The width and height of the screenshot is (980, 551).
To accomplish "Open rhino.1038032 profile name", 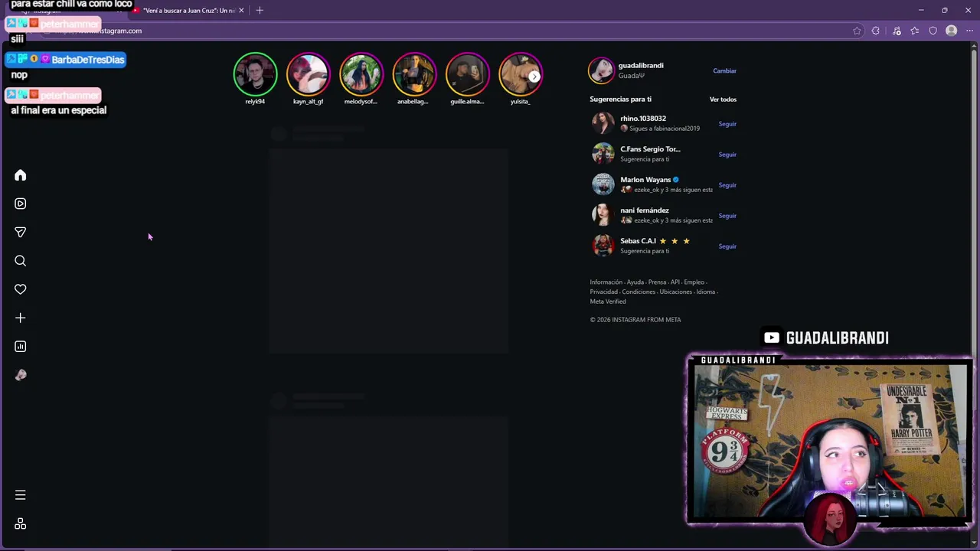I will (643, 119).
